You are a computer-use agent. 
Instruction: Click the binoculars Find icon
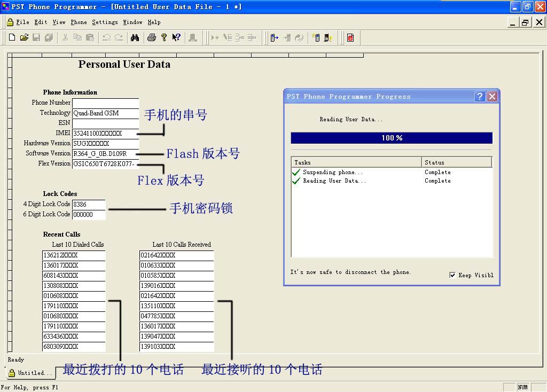tap(135, 37)
